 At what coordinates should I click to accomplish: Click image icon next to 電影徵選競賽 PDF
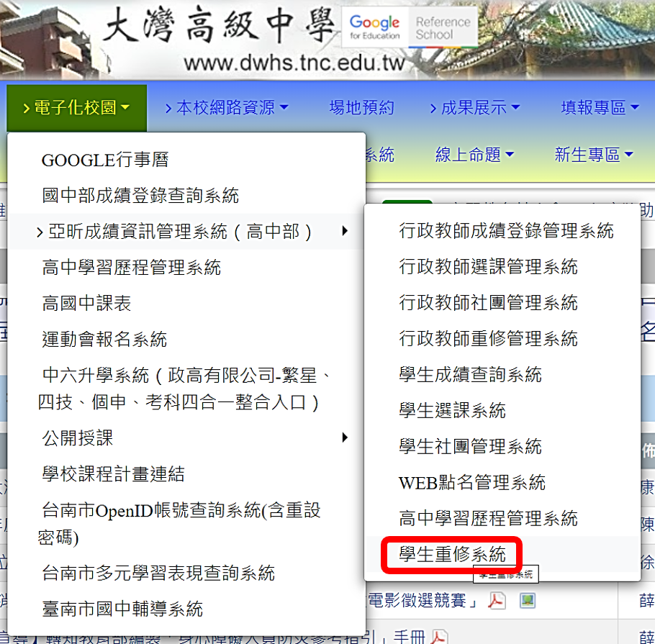tap(528, 600)
